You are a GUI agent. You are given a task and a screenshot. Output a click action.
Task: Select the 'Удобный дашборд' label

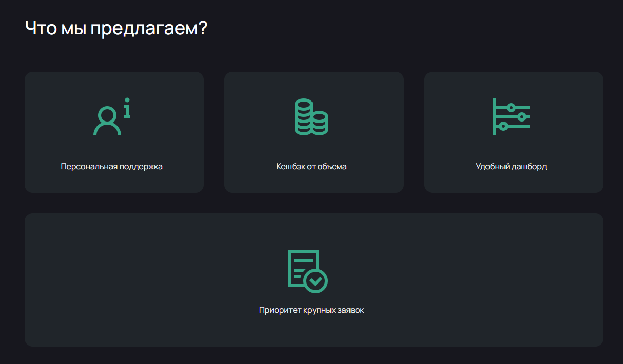511,167
